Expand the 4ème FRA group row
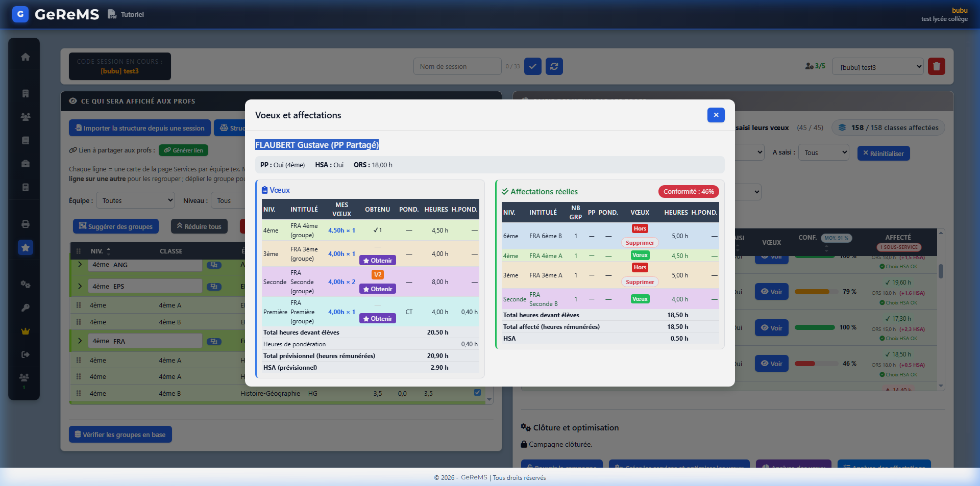Viewport: 980px width, 486px height. (80, 341)
